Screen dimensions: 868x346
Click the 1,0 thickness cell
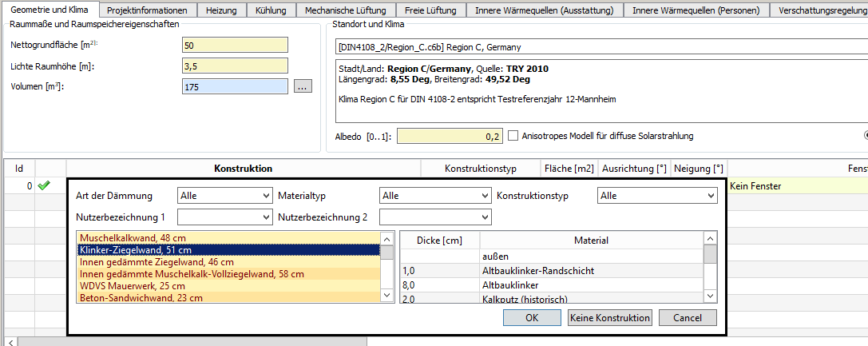[439, 271]
